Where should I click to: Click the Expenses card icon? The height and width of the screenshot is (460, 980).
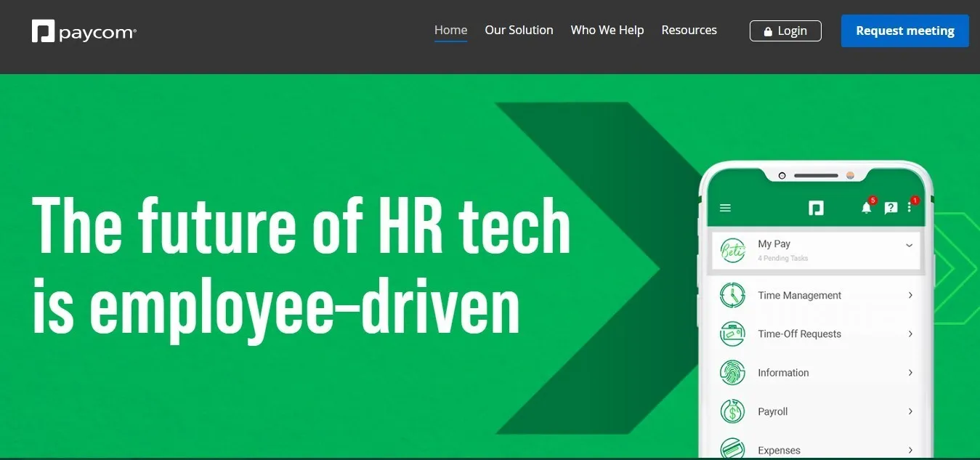732,449
